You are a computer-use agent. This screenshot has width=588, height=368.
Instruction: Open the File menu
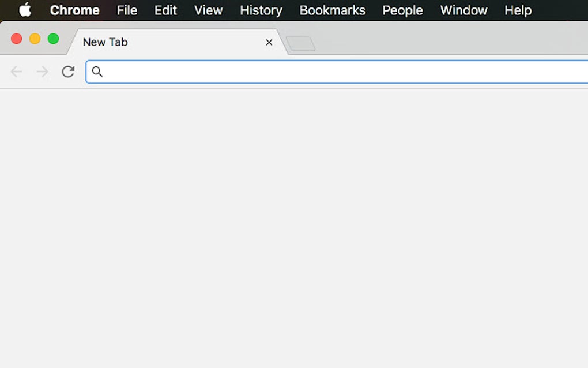(x=127, y=10)
